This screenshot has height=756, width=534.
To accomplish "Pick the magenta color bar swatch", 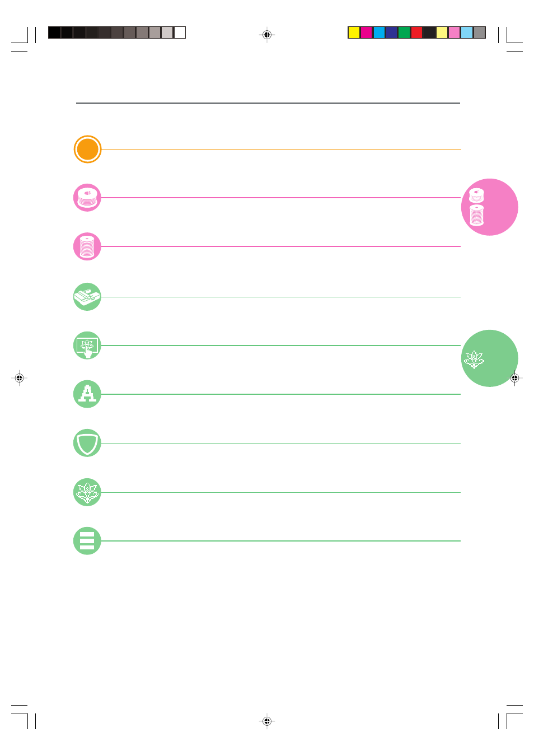I will click(x=367, y=32).
